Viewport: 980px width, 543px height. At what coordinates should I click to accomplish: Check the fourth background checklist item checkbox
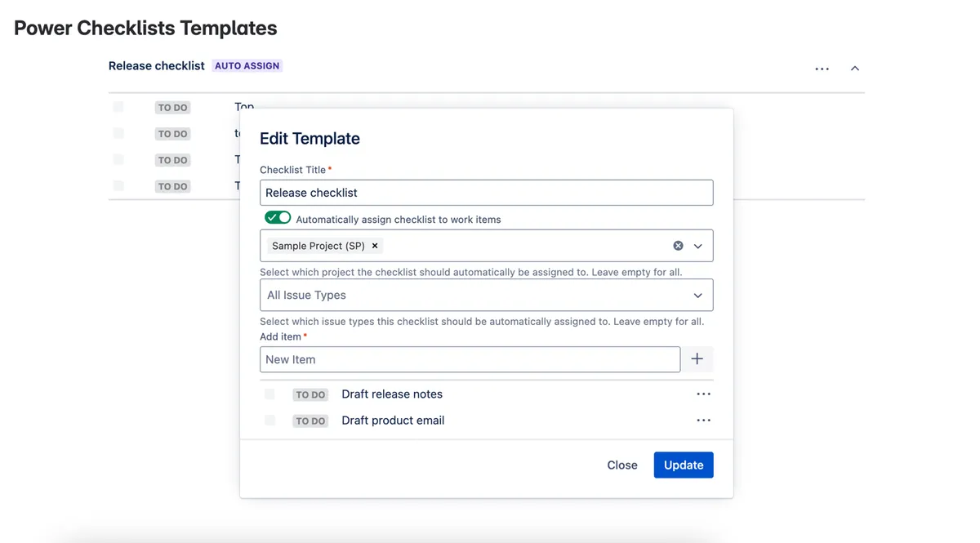pos(118,185)
